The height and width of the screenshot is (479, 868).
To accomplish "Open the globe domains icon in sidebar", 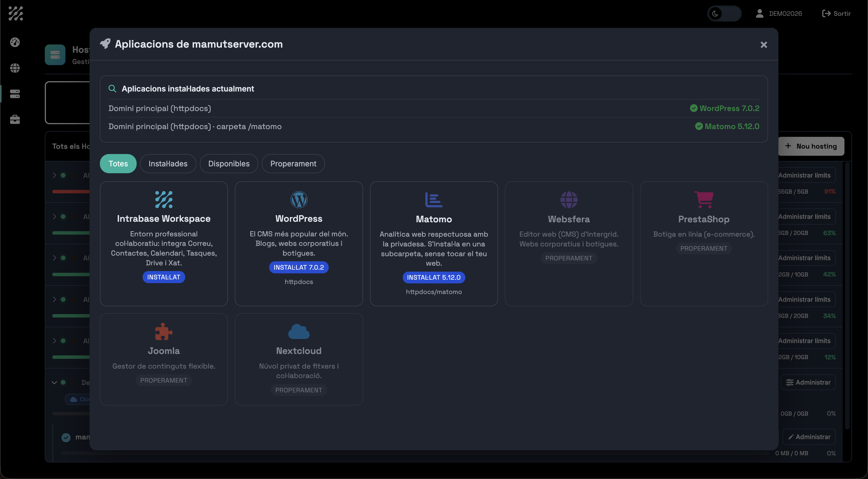I will [15, 68].
